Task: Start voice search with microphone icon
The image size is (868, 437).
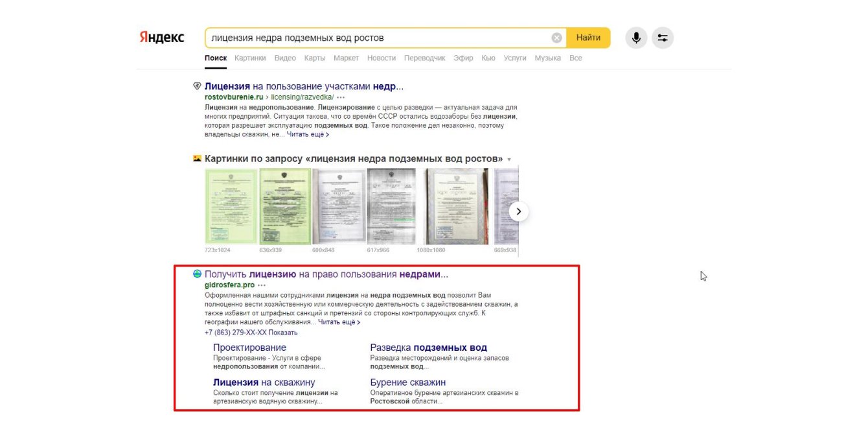Action: [636, 38]
